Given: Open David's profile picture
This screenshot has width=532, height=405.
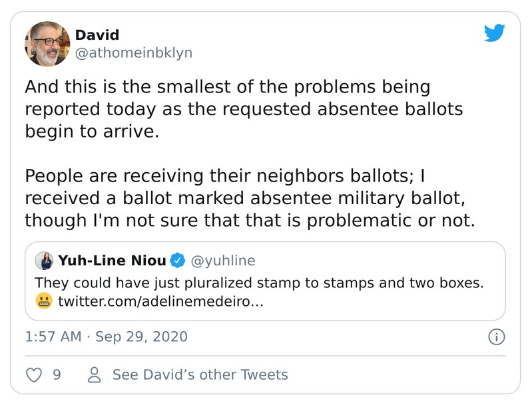Looking at the screenshot, I should click(47, 44).
